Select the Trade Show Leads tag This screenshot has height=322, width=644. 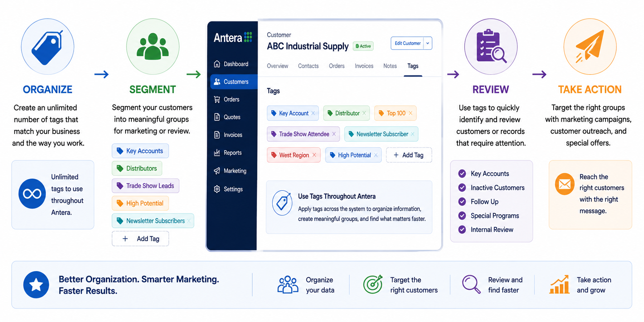click(146, 186)
